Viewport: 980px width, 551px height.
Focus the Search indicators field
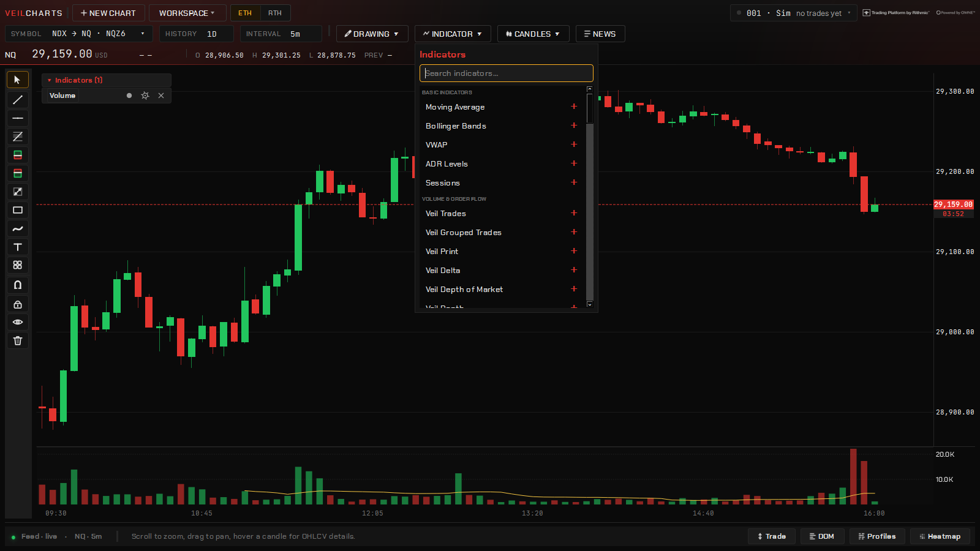507,73
